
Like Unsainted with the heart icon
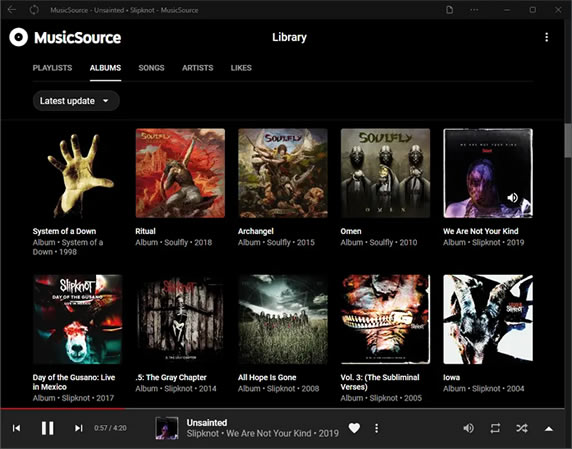coord(354,428)
